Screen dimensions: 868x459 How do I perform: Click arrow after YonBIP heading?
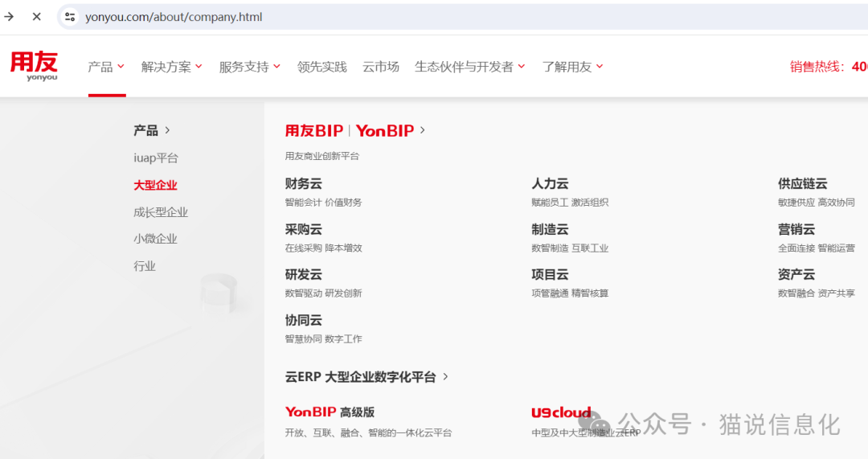(423, 130)
